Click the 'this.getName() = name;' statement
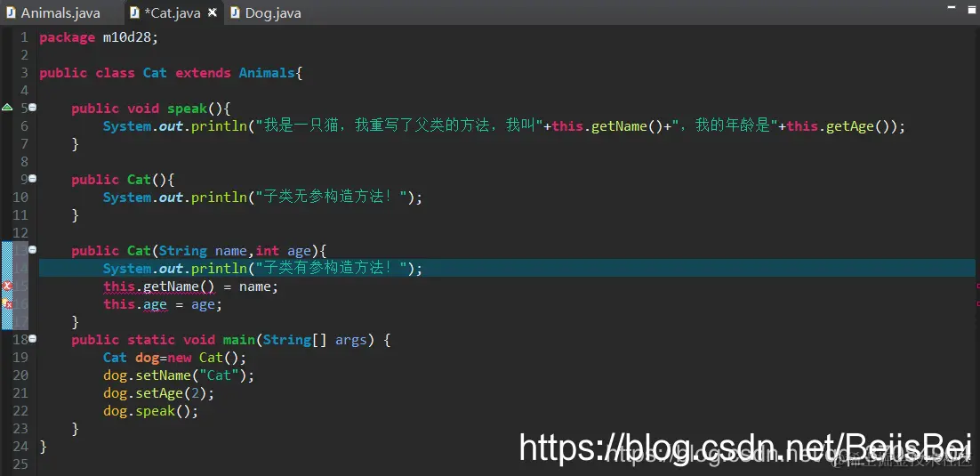 tap(190, 286)
